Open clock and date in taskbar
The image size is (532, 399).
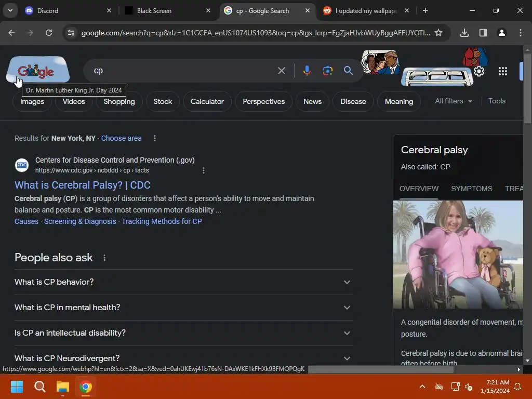tap(495, 387)
